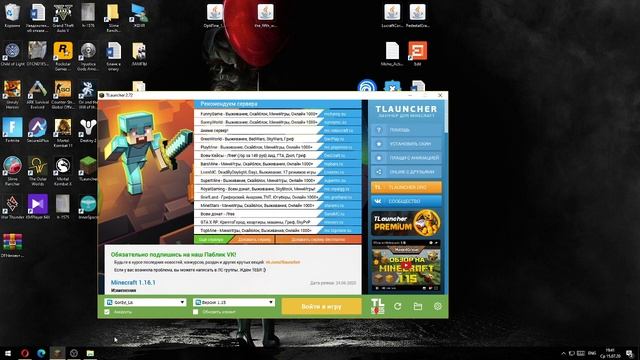Click the question mark Help icon
The image size is (640, 360).
click(378, 130)
